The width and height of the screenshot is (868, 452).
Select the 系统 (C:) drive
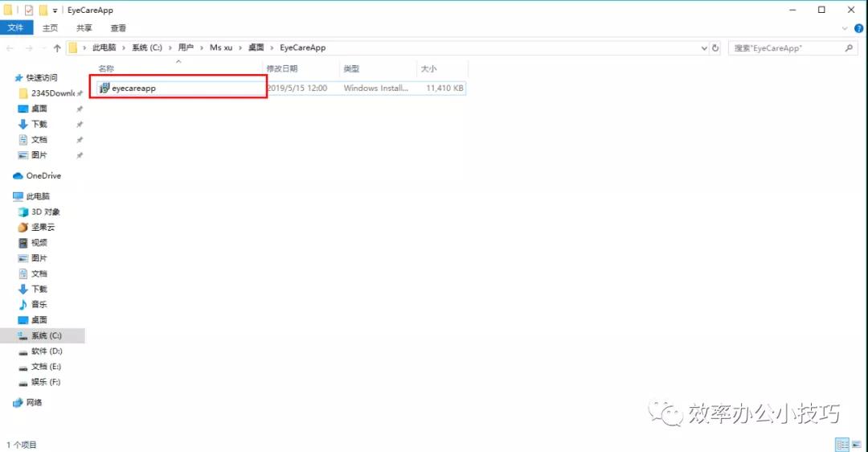[42, 335]
